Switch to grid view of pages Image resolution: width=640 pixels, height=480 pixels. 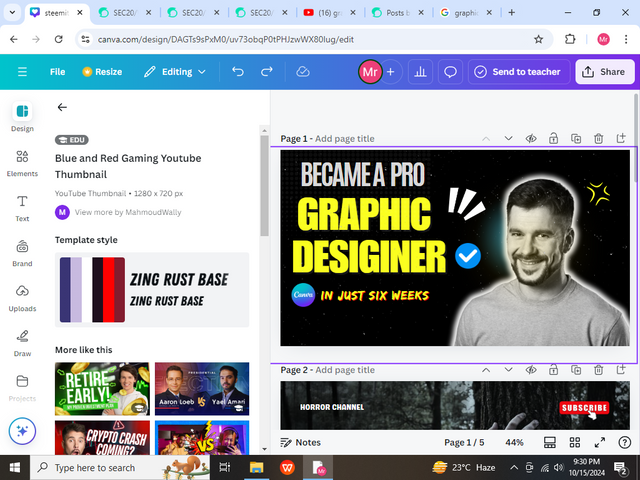pyautogui.click(x=575, y=442)
